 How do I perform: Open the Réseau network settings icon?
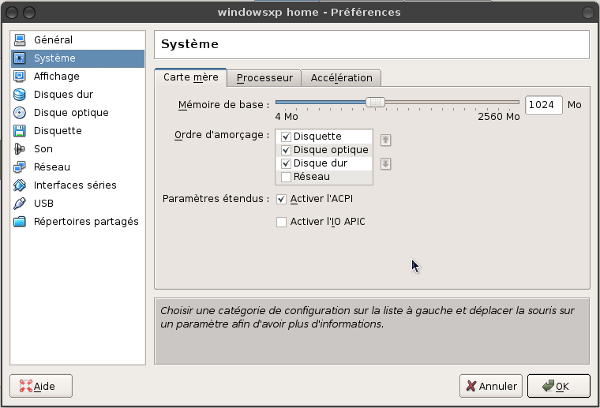point(19,167)
